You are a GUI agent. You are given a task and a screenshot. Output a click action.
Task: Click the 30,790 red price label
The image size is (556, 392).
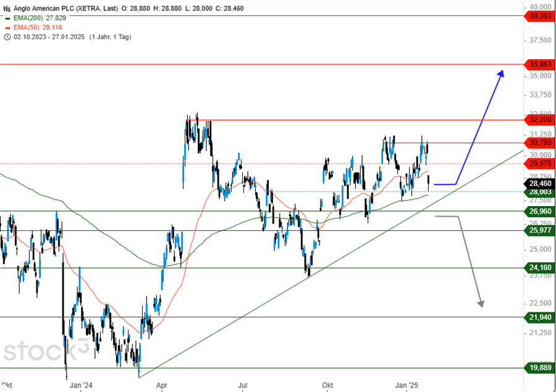coord(540,143)
